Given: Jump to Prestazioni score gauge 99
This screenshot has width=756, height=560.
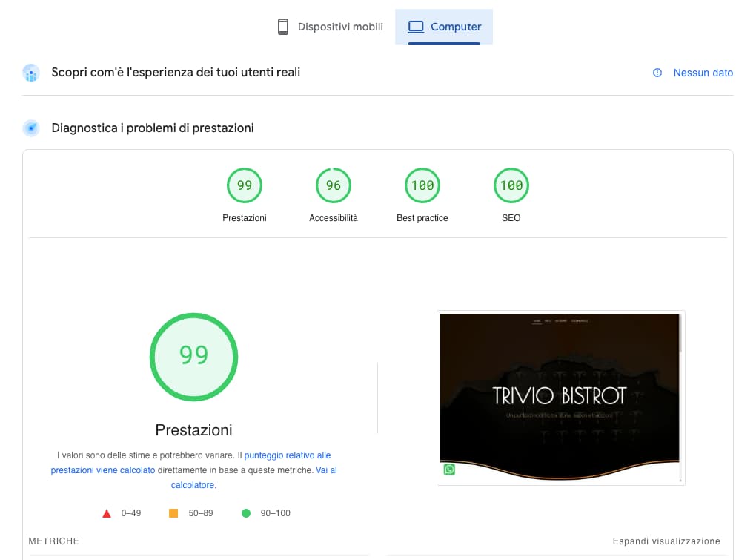Looking at the screenshot, I should (245, 185).
